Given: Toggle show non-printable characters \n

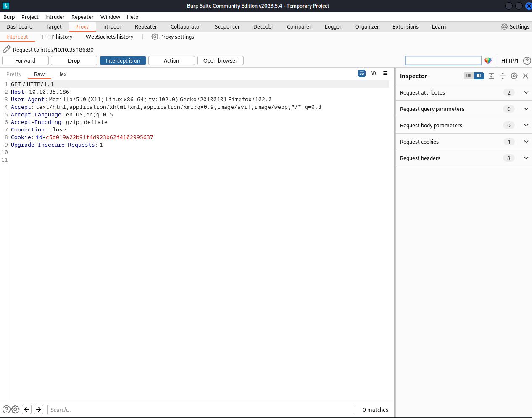Looking at the screenshot, I should (374, 73).
